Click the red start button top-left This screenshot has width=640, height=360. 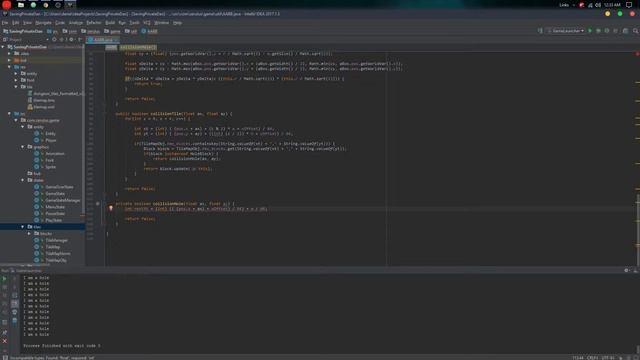click(7, 4)
